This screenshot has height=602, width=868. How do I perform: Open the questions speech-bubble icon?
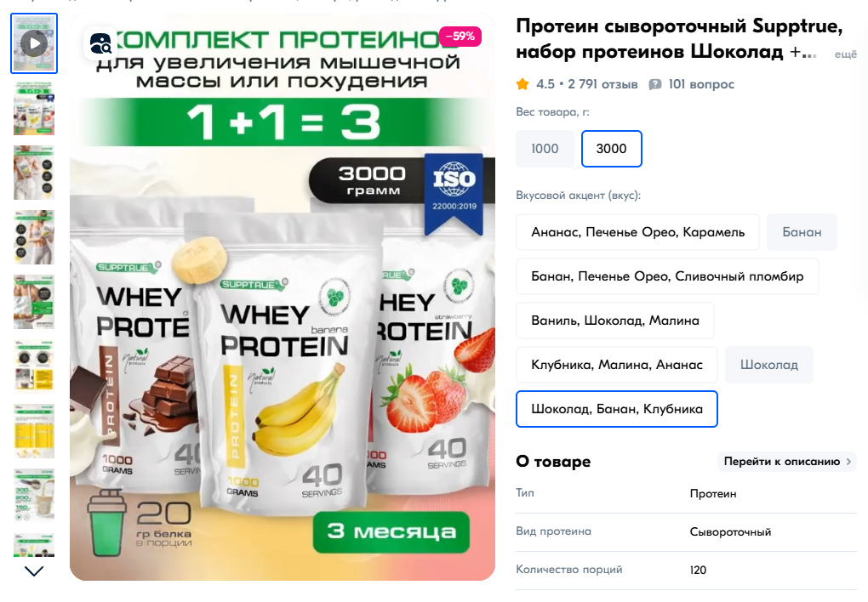[x=655, y=84]
